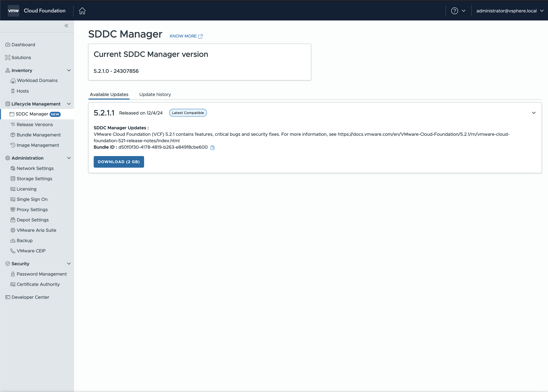Select the Available Updates tab
The width and height of the screenshot is (548, 392).
click(x=109, y=94)
